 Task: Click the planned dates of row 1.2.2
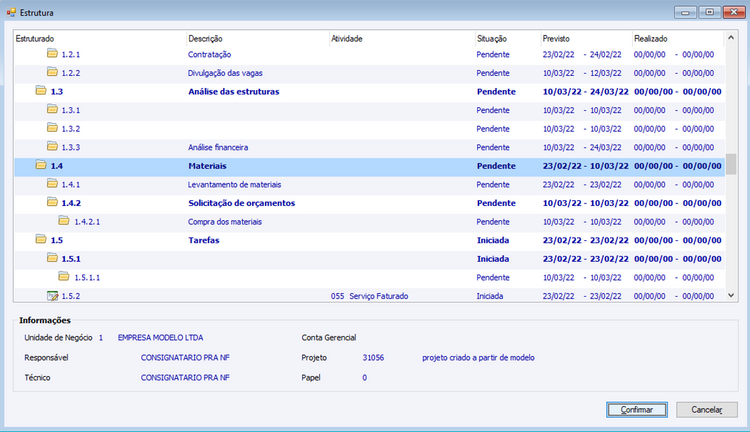click(582, 73)
